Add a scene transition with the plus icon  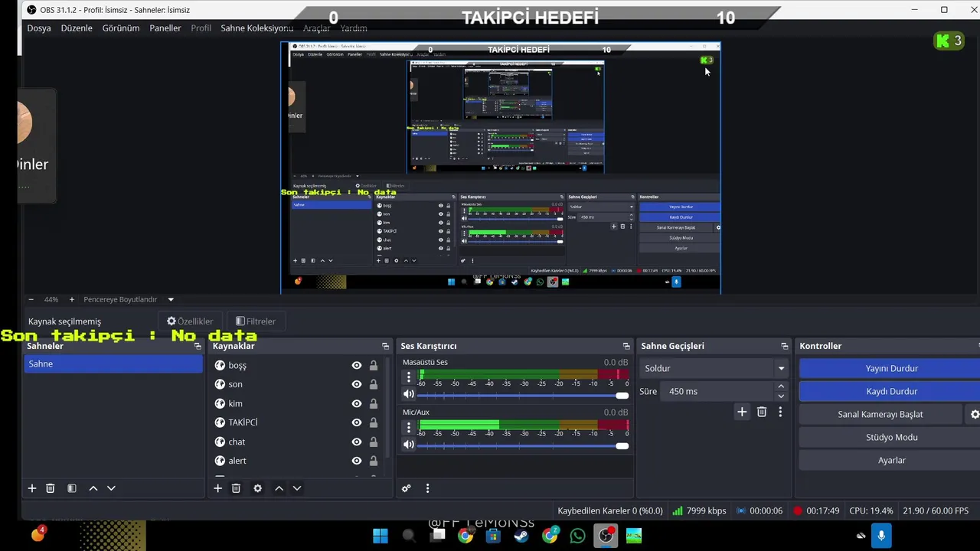(742, 412)
